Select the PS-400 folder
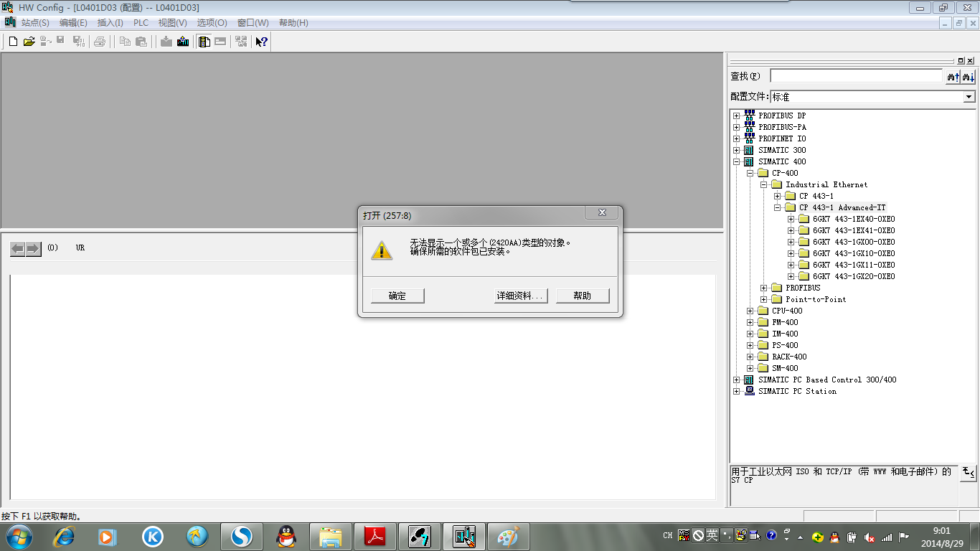 785,345
